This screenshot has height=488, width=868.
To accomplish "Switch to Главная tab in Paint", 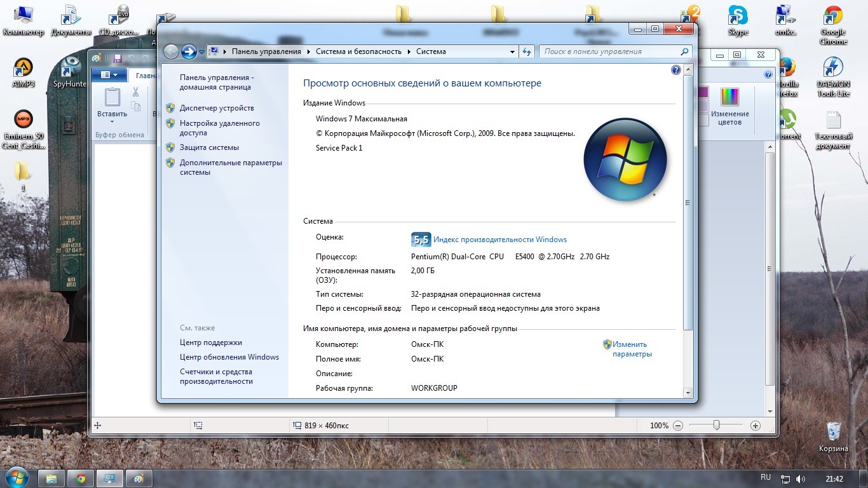I will (x=145, y=76).
